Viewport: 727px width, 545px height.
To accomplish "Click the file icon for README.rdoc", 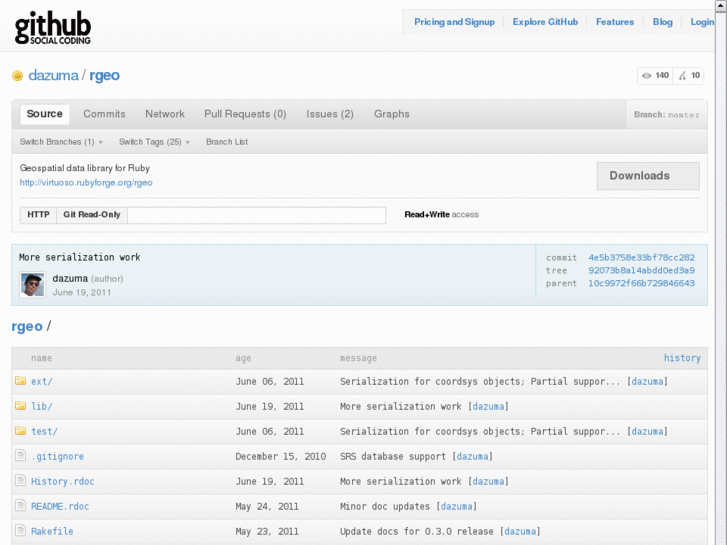I will pyautogui.click(x=20, y=506).
